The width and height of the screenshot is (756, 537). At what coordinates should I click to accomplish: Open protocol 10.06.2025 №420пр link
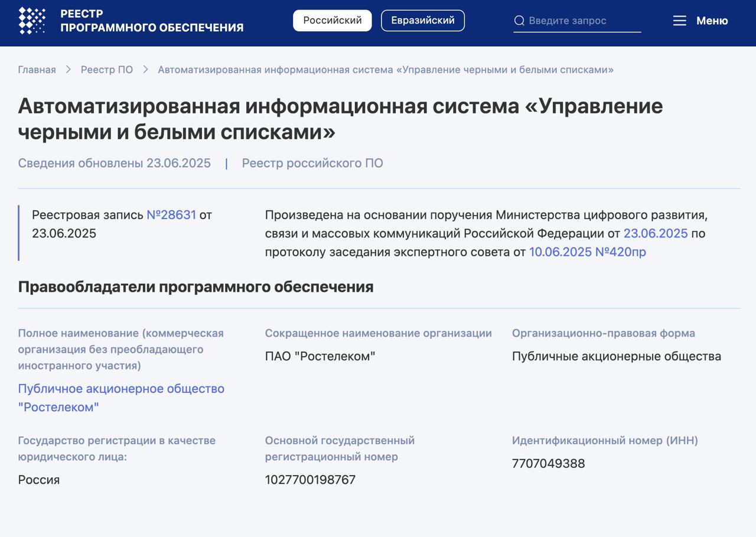pyautogui.click(x=588, y=252)
